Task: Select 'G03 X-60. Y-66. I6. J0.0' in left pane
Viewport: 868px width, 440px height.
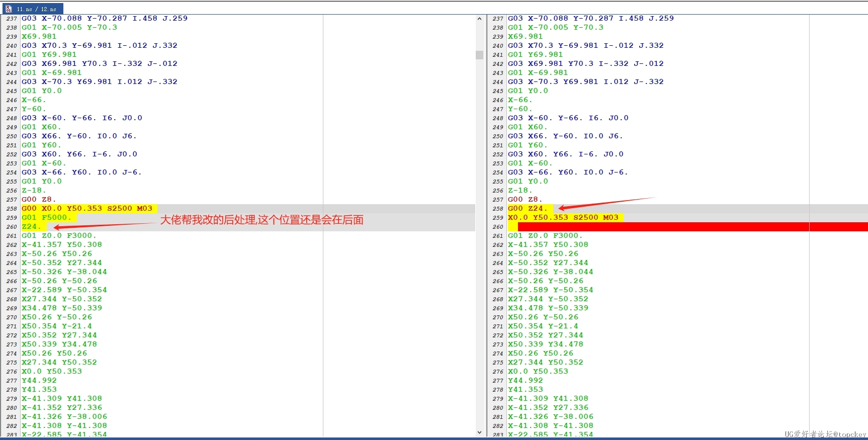Action: point(82,118)
